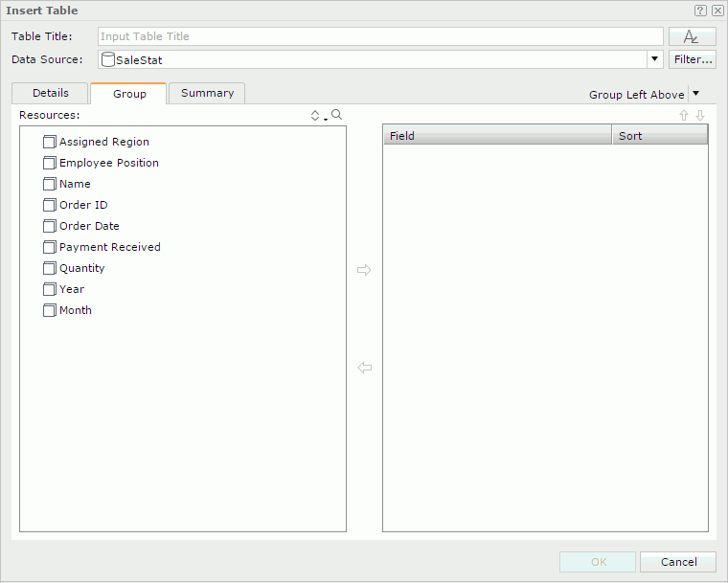Click the Sort column header
728x583 pixels.
tap(659, 136)
